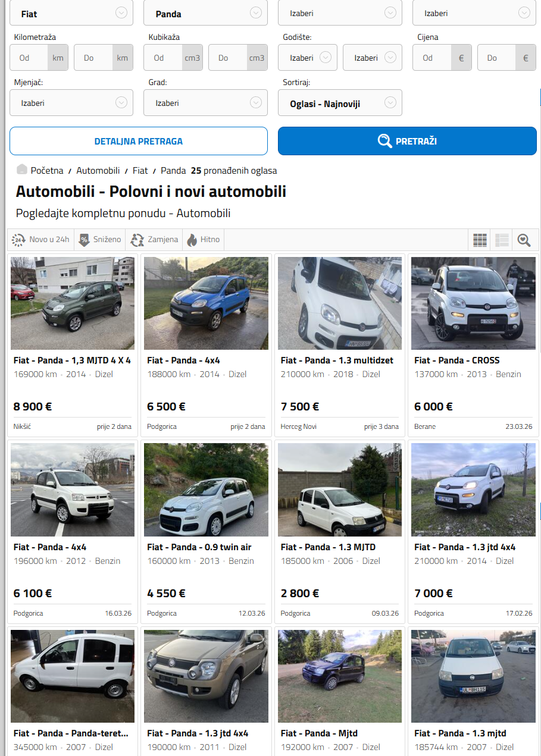This screenshot has height=756, width=541.
Task: Click white Panda 4x4 2012 photo
Action: point(73,490)
